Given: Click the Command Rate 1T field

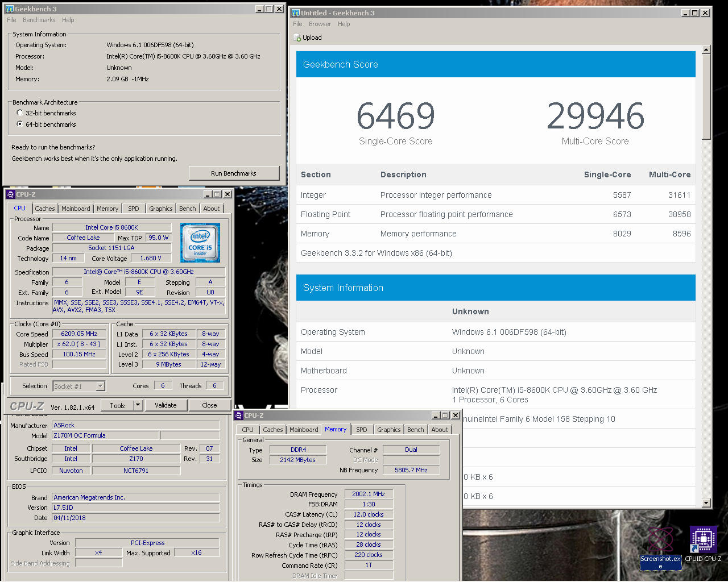Looking at the screenshot, I should pyautogui.click(x=369, y=565).
